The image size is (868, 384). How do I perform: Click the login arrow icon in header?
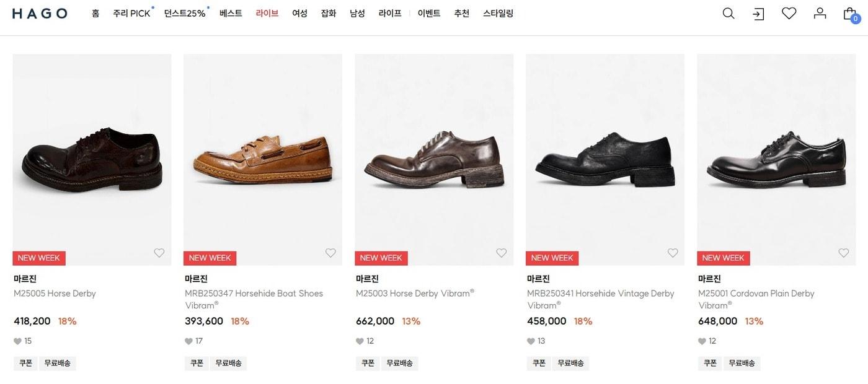coord(758,14)
